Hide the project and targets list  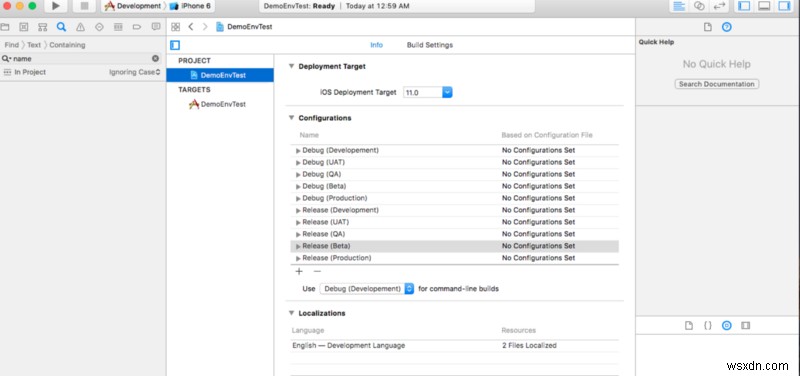point(175,45)
